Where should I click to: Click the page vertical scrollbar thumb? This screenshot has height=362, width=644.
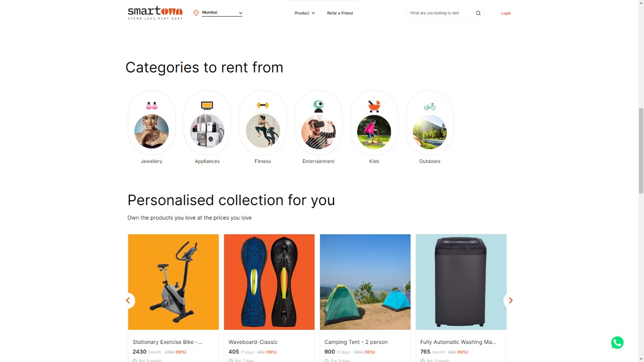640,150
